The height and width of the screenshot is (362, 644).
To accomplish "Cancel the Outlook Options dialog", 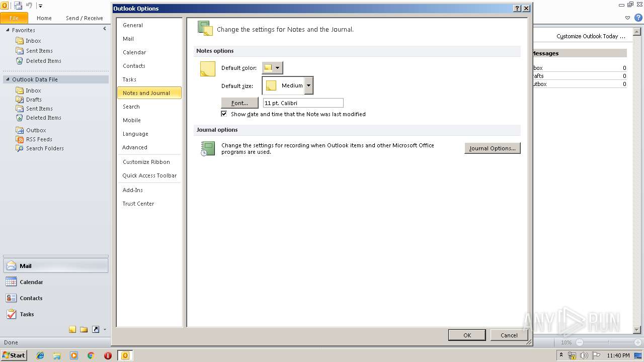I will click(509, 335).
